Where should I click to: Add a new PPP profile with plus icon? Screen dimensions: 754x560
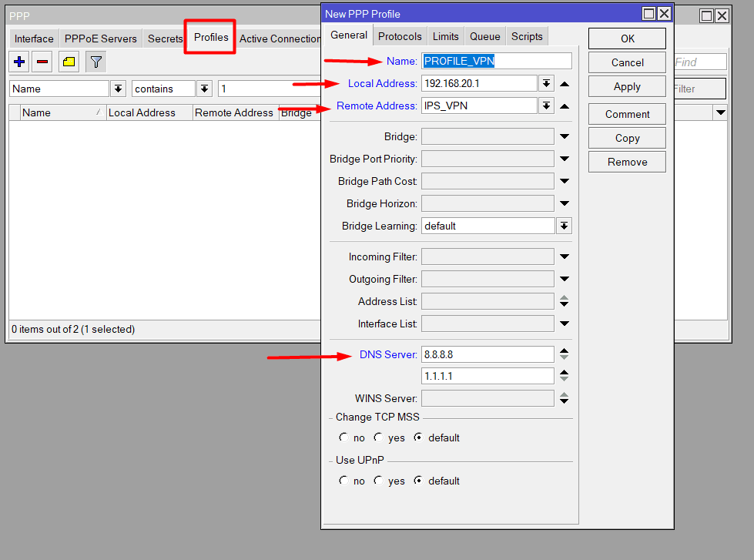coord(18,62)
